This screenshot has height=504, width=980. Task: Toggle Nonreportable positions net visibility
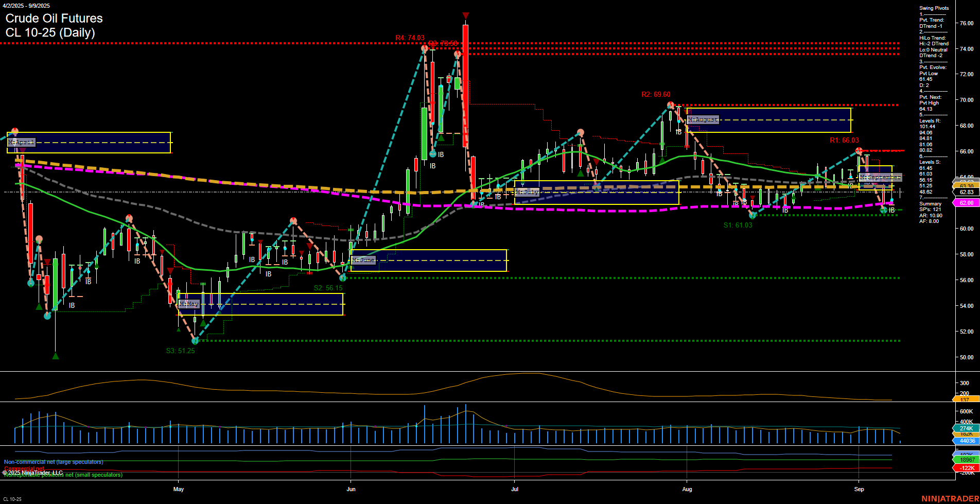point(62,475)
